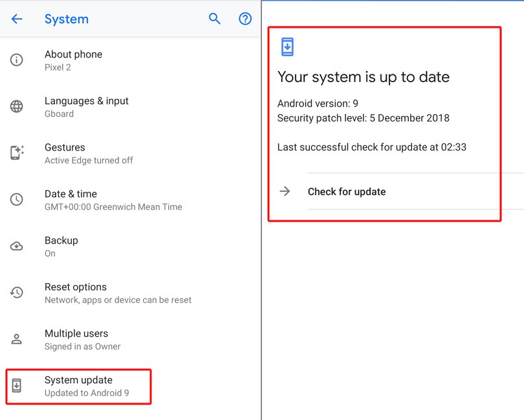Tap the Multiple users person icon
This screenshot has width=524, height=420.
coord(17,339)
